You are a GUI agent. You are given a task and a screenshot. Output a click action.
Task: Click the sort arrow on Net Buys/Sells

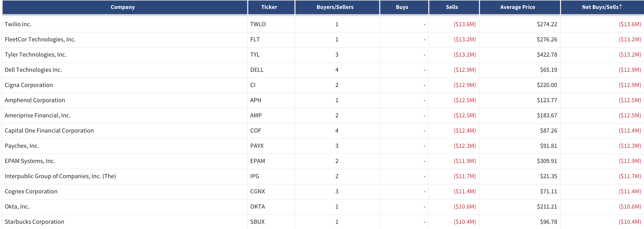[621, 7]
